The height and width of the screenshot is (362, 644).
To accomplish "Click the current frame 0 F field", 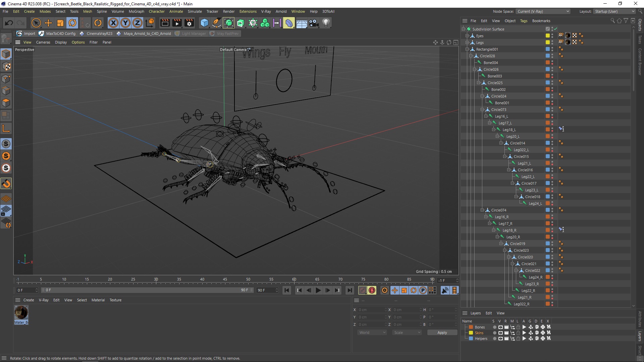I will pyautogui.click(x=27, y=290).
